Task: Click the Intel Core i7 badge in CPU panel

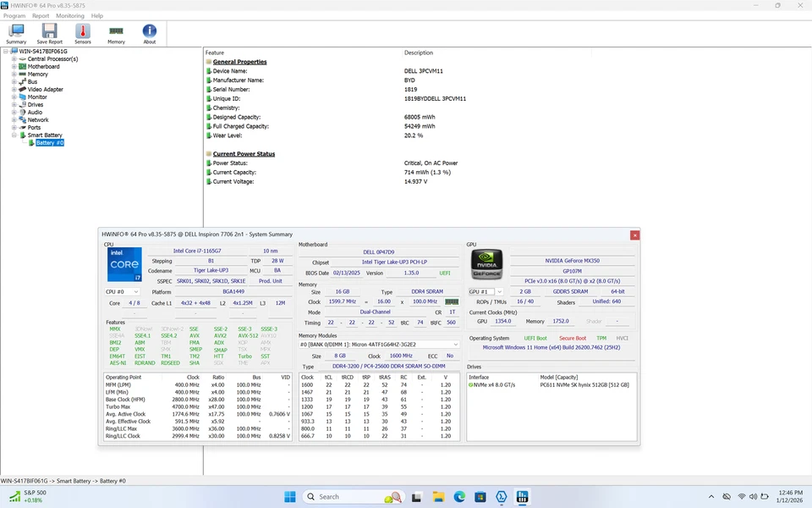Action: click(124, 262)
